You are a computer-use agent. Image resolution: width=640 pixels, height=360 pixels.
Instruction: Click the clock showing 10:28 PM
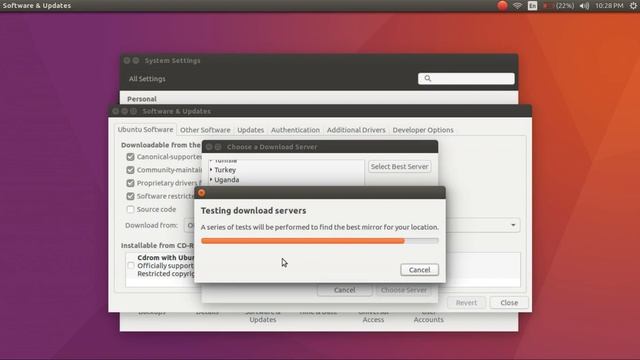click(609, 6)
